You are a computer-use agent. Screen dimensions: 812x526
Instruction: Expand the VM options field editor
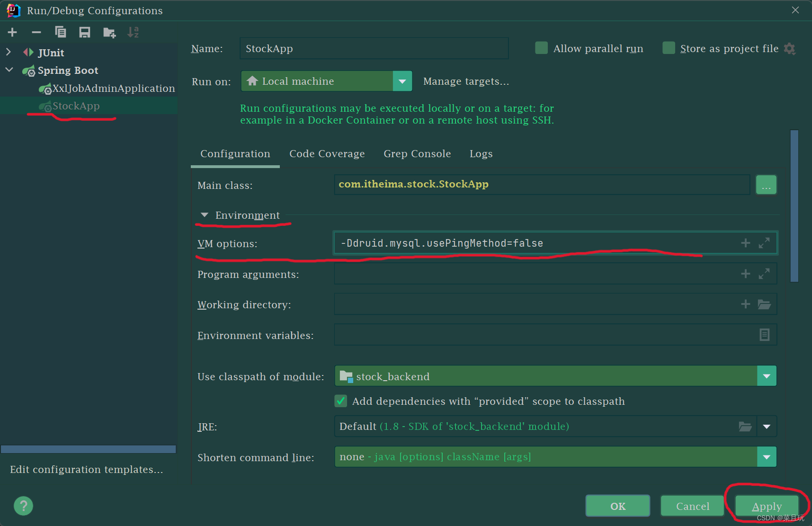click(764, 242)
